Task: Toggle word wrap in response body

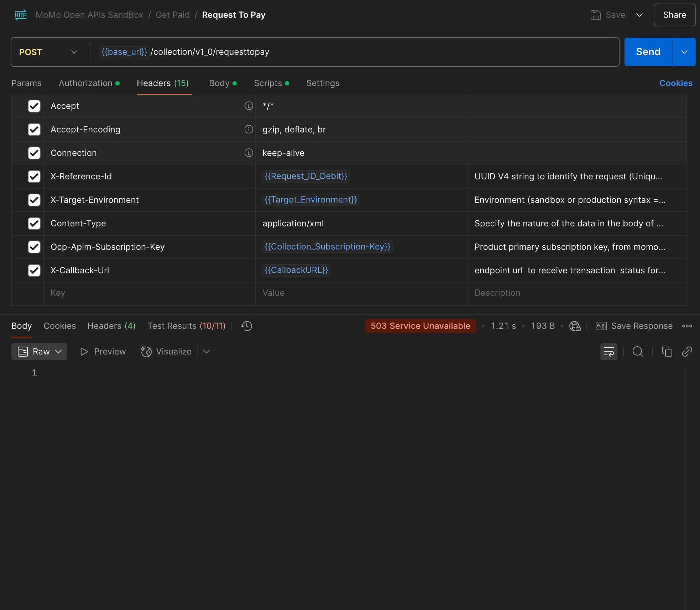Action: coord(608,352)
